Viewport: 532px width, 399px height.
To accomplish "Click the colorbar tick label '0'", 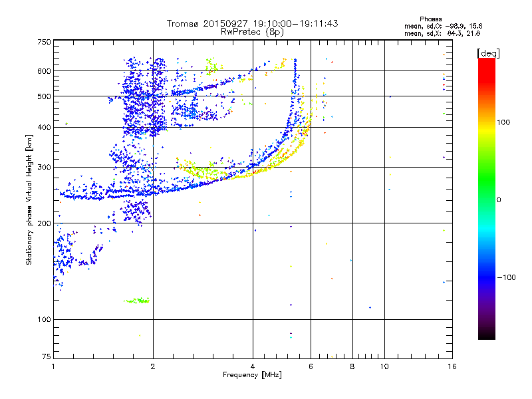I will pos(499,199).
